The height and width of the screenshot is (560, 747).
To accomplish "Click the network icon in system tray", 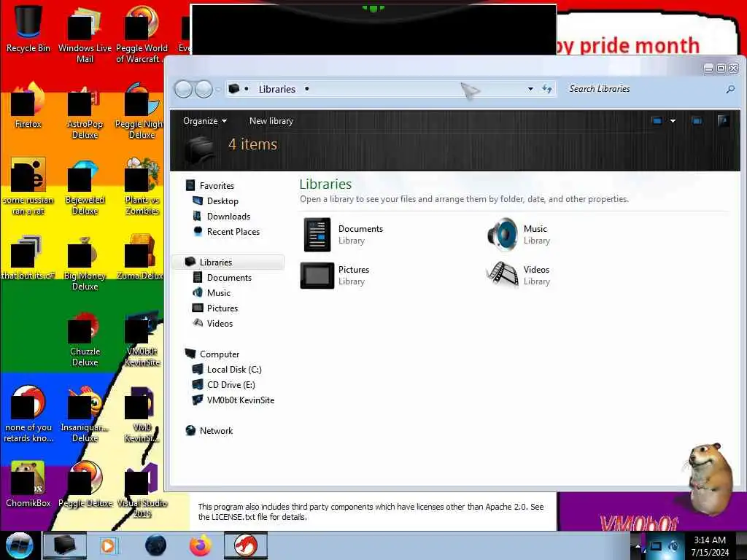I will 656,546.
